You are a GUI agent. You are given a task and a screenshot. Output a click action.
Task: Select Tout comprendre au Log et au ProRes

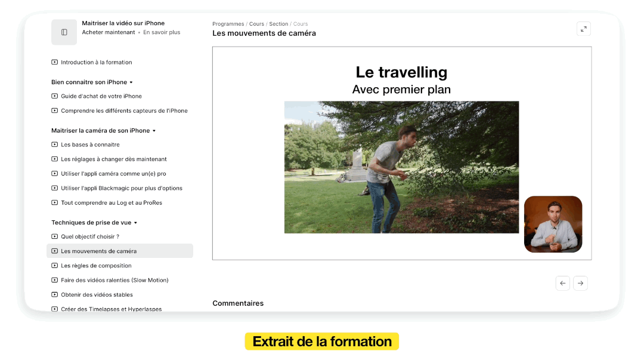pyautogui.click(x=112, y=202)
